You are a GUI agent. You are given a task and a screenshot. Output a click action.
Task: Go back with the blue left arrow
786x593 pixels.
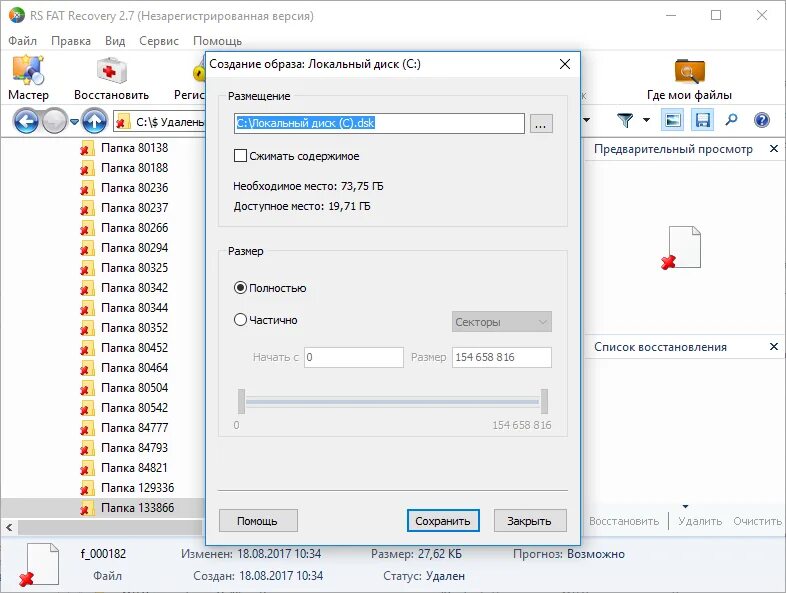click(x=26, y=121)
